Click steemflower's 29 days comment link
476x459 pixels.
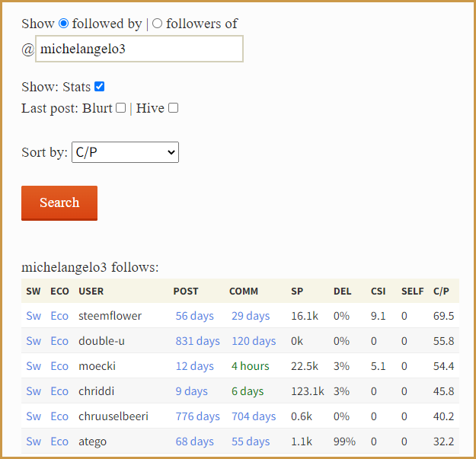[x=251, y=316]
